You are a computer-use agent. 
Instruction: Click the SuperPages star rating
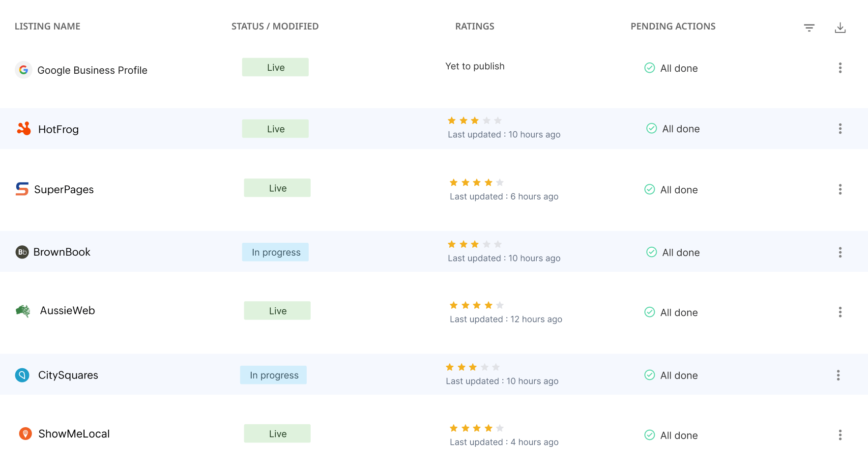(476, 183)
